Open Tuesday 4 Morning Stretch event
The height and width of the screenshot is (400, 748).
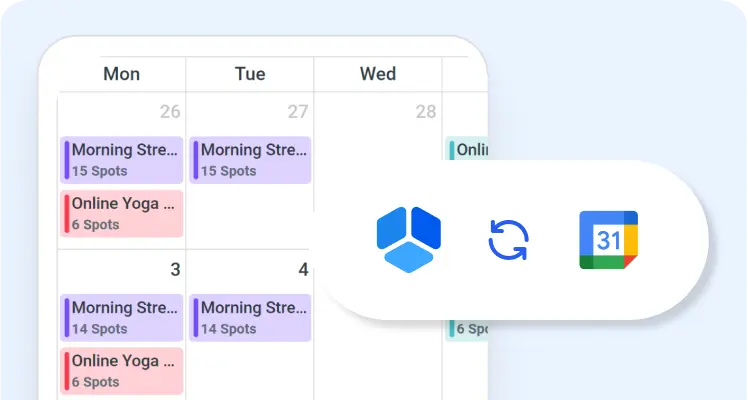[x=250, y=318]
